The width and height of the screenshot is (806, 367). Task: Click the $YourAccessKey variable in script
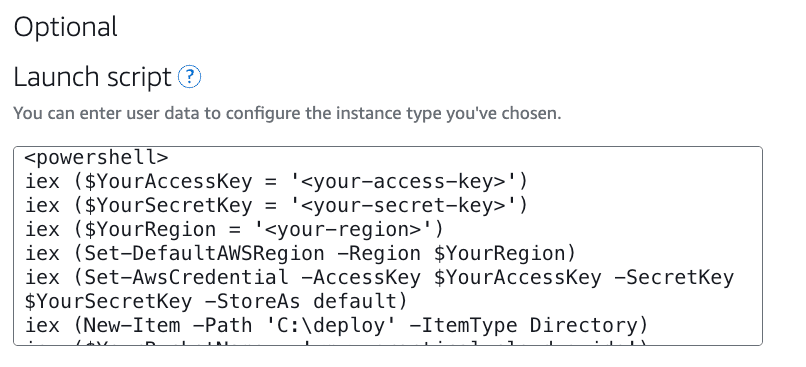168,181
